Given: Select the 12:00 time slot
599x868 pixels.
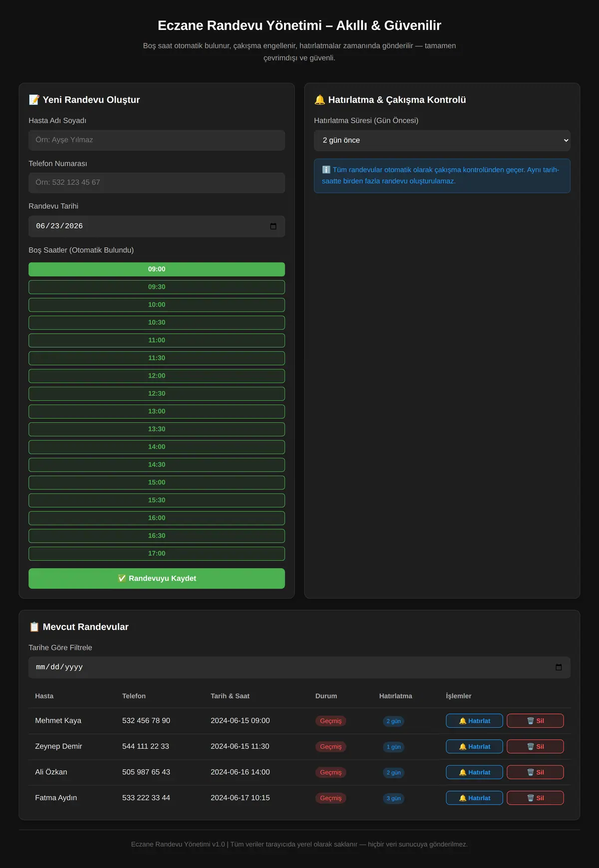Looking at the screenshot, I should point(157,376).
